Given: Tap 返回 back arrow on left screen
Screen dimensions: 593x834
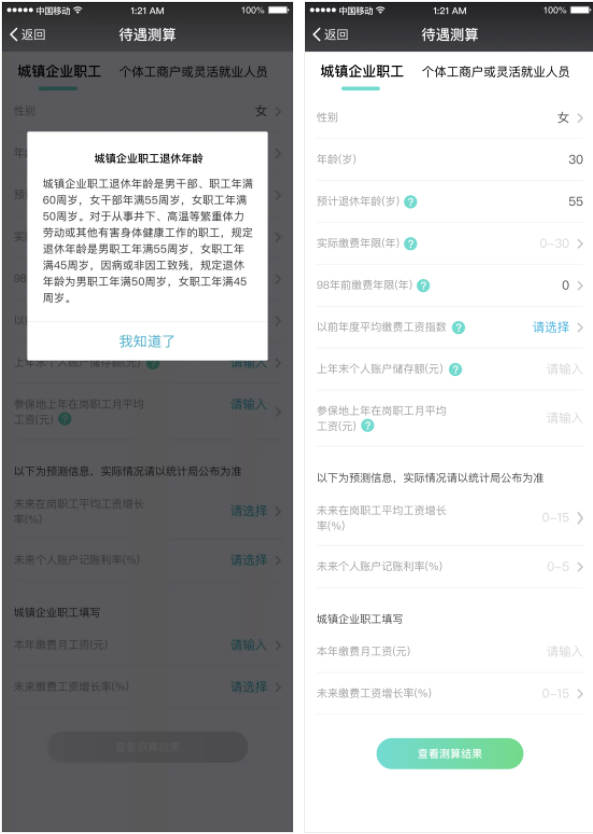Looking at the screenshot, I should point(28,35).
